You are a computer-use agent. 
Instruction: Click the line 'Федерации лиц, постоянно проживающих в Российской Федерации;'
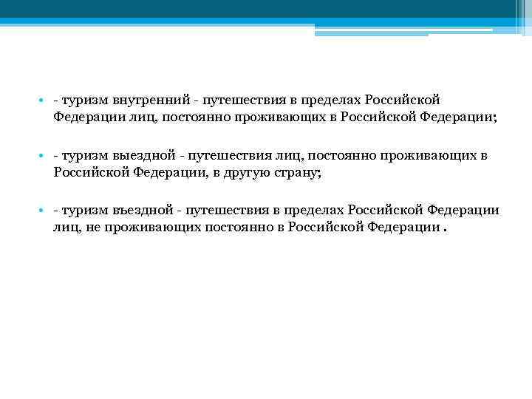[x=275, y=117]
